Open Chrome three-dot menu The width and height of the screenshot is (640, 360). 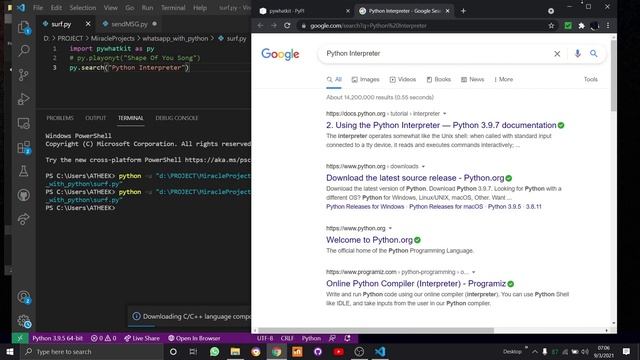(x=608, y=25)
